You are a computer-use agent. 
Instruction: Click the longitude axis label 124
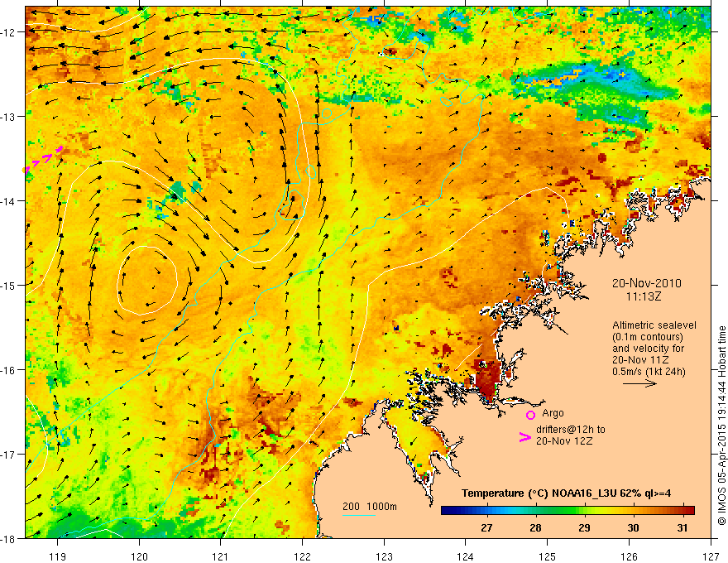pos(466,556)
